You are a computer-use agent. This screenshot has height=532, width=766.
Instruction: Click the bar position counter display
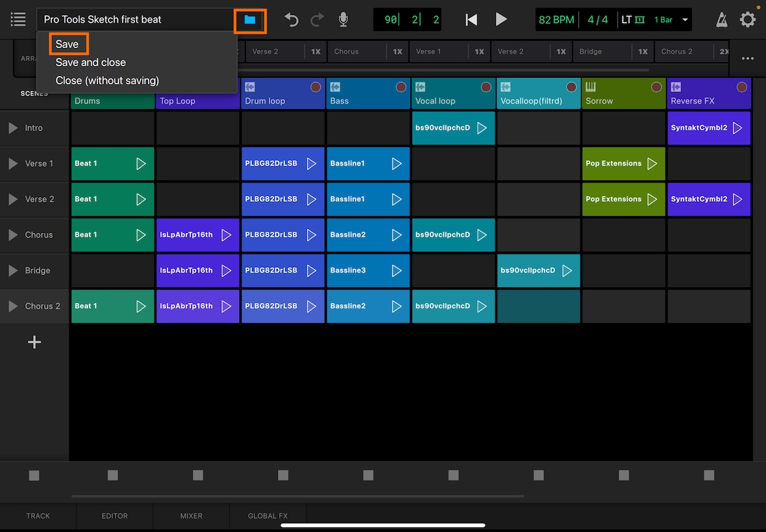click(408, 19)
